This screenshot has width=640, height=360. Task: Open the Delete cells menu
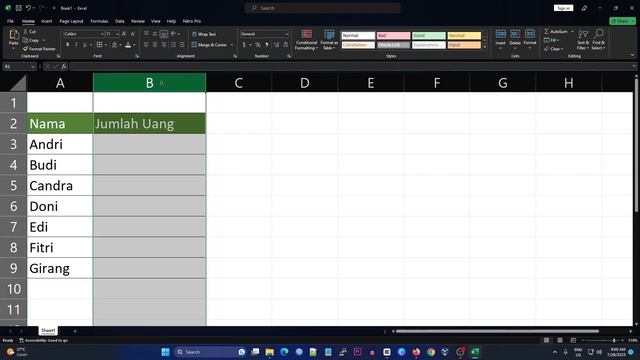tap(515, 39)
